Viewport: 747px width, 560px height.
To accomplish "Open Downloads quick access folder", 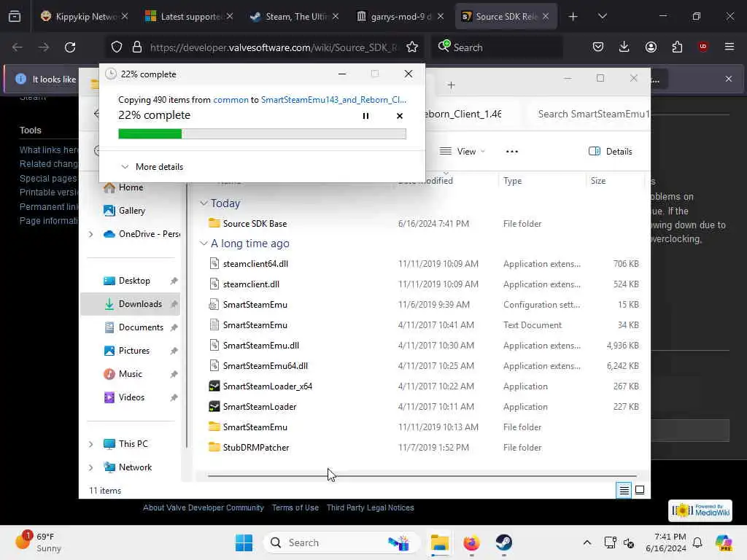I will (140, 304).
